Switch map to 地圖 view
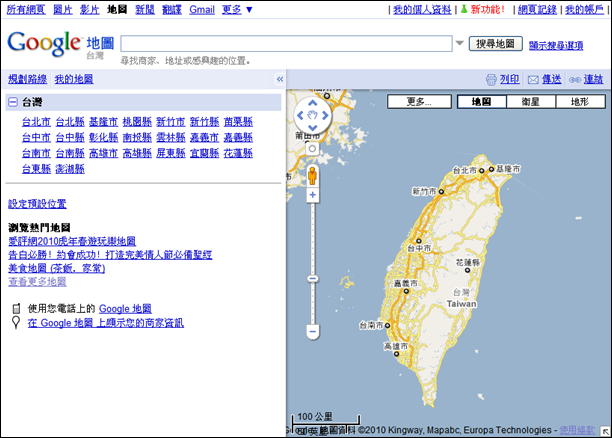The height and width of the screenshot is (438, 612). [482, 102]
